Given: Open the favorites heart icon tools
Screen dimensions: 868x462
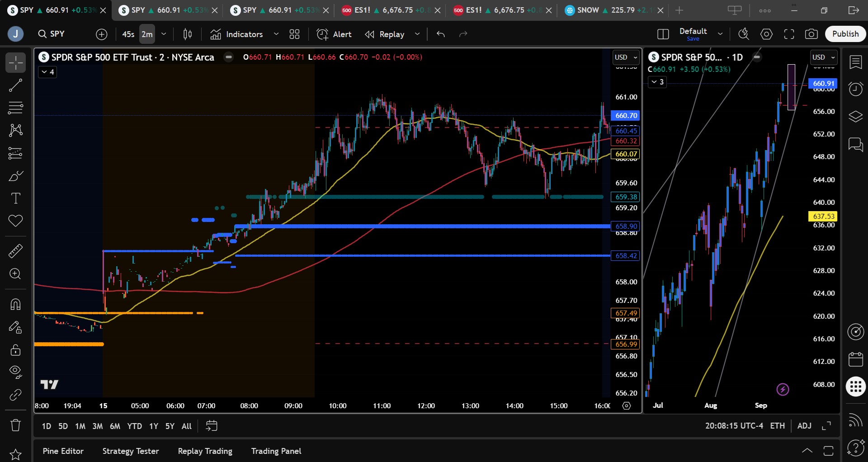Looking at the screenshot, I should (15, 221).
